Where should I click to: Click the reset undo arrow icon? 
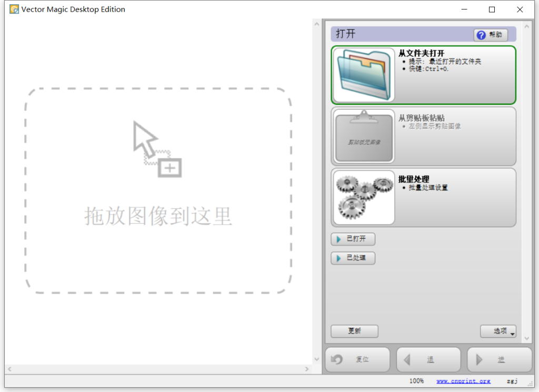[x=337, y=360]
